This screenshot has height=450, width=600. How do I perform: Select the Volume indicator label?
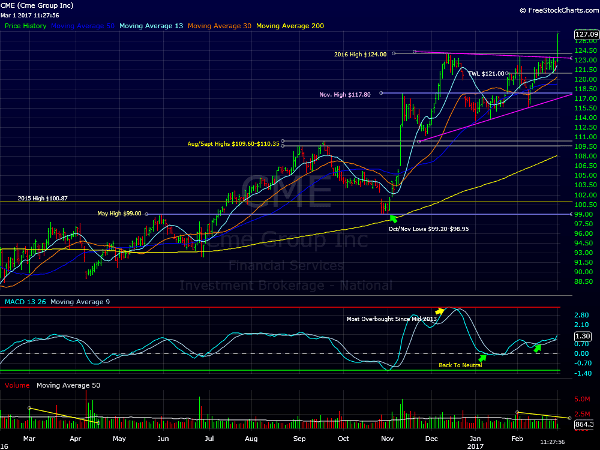tap(17, 385)
